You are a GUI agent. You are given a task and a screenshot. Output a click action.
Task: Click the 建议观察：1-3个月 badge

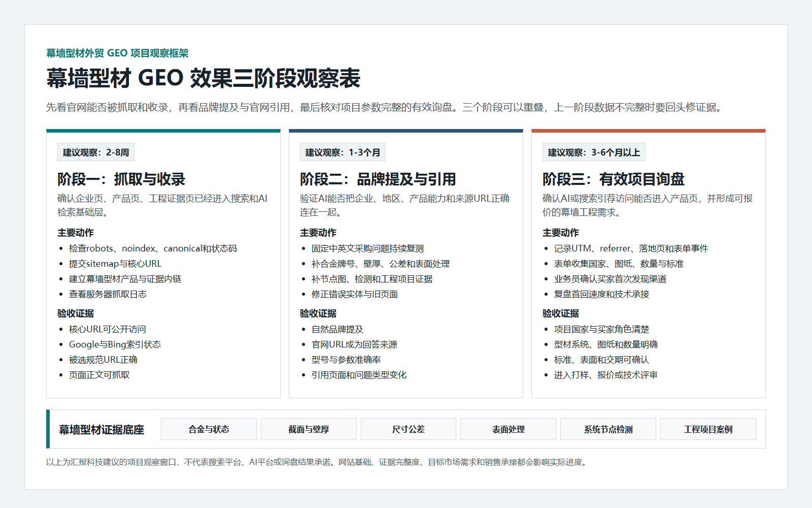pyautogui.click(x=343, y=152)
